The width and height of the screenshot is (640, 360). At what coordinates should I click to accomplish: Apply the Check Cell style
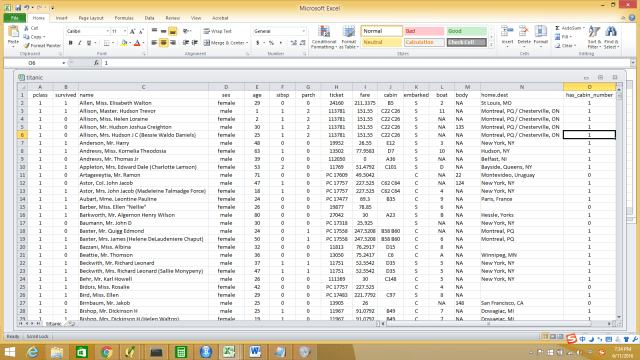click(x=466, y=42)
